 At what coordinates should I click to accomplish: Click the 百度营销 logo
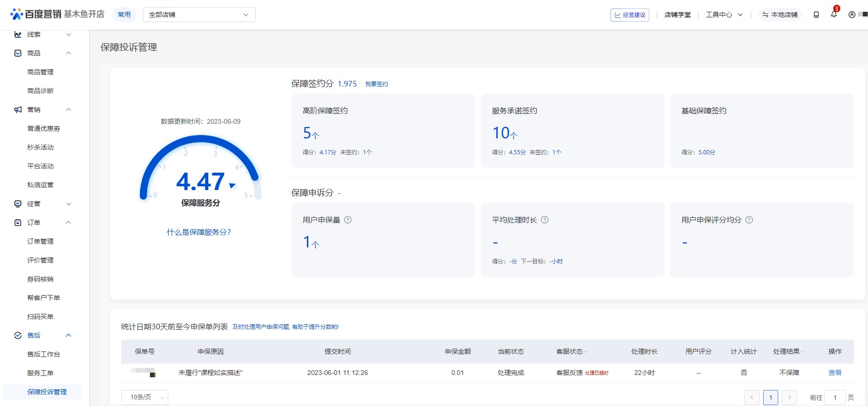click(x=36, y=14)
